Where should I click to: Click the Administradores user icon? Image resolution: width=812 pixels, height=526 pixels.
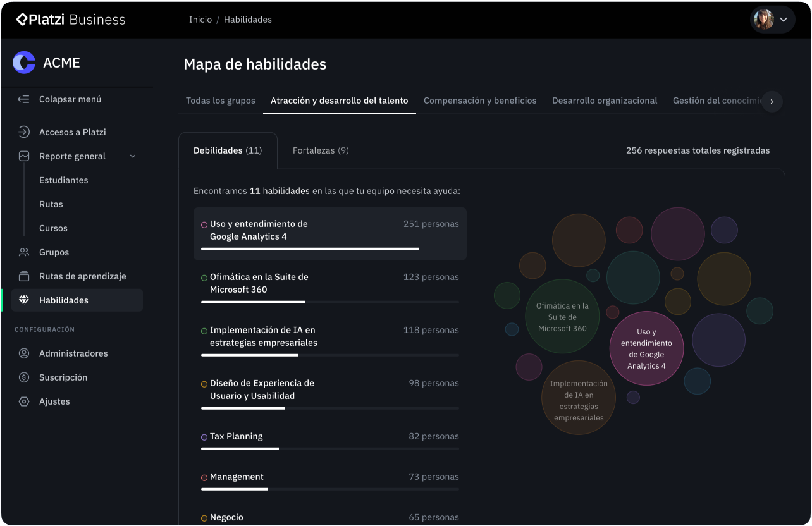coord(24,353)
